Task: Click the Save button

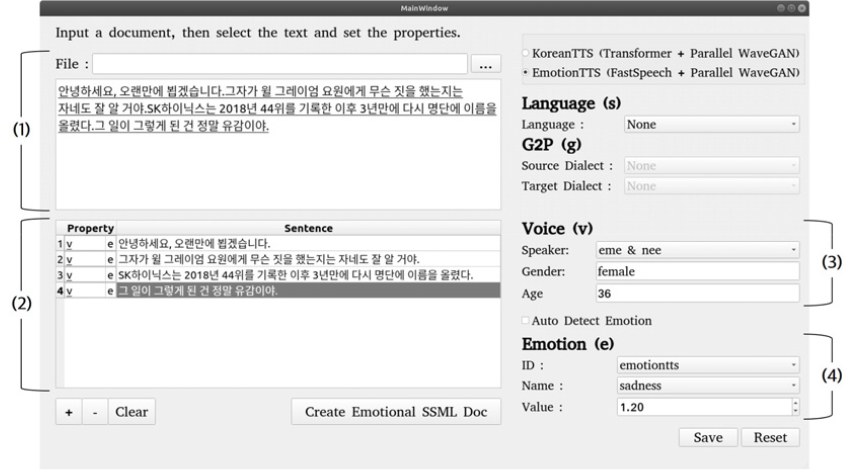Action: click(708, 437)
